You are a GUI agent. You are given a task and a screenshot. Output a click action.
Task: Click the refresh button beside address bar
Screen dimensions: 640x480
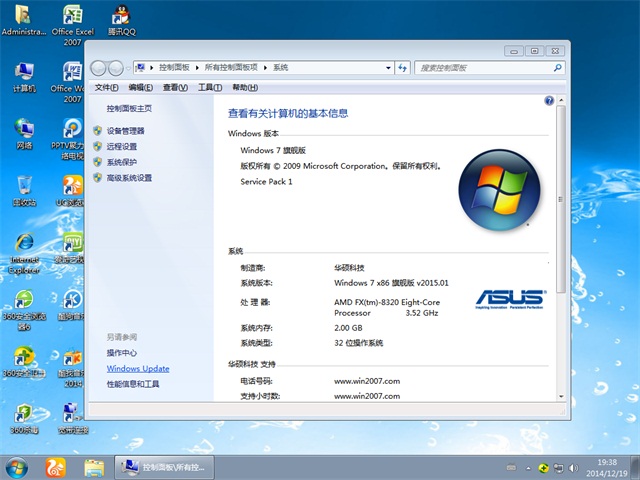[402, 67]
